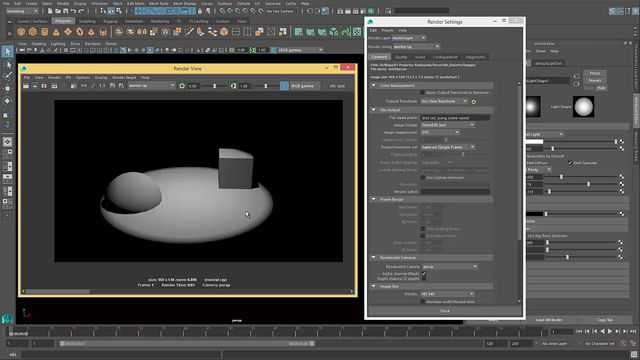Open the Image format OpenEXR dropdown
640x360 pixels.
tap(447, 125)
